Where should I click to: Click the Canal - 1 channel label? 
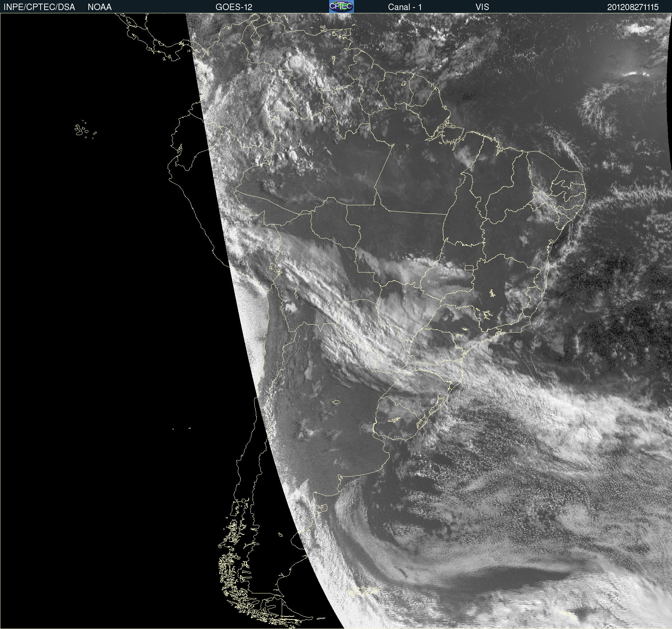pyautogui.click(x=405, y=7)
